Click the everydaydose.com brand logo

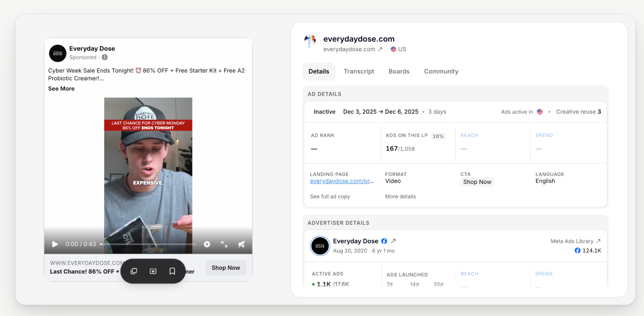[310, 41]
